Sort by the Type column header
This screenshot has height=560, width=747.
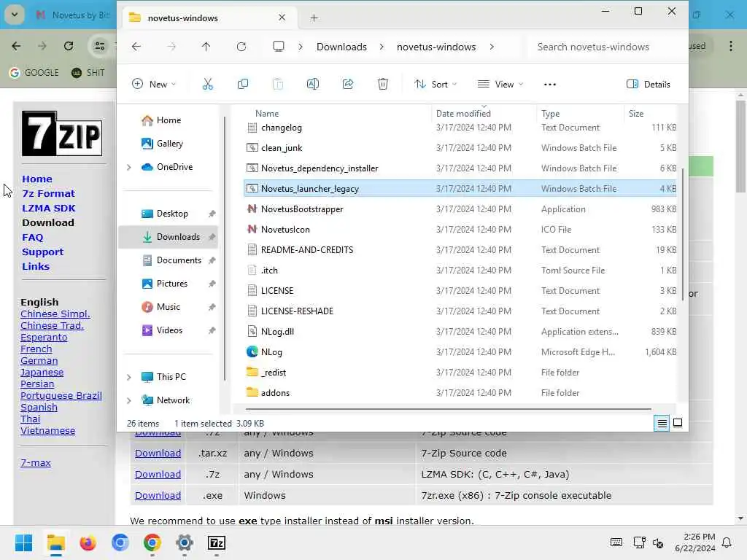pos(550,114)
